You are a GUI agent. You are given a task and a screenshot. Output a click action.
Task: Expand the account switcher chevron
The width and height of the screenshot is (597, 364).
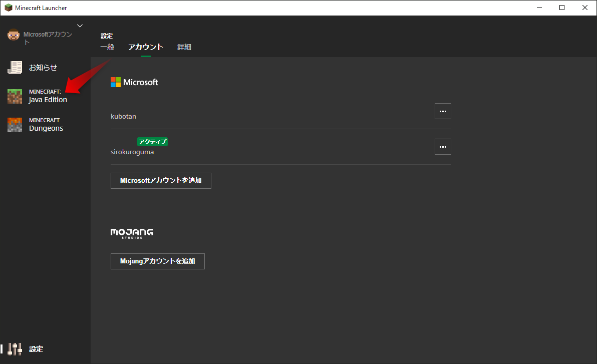80,26
